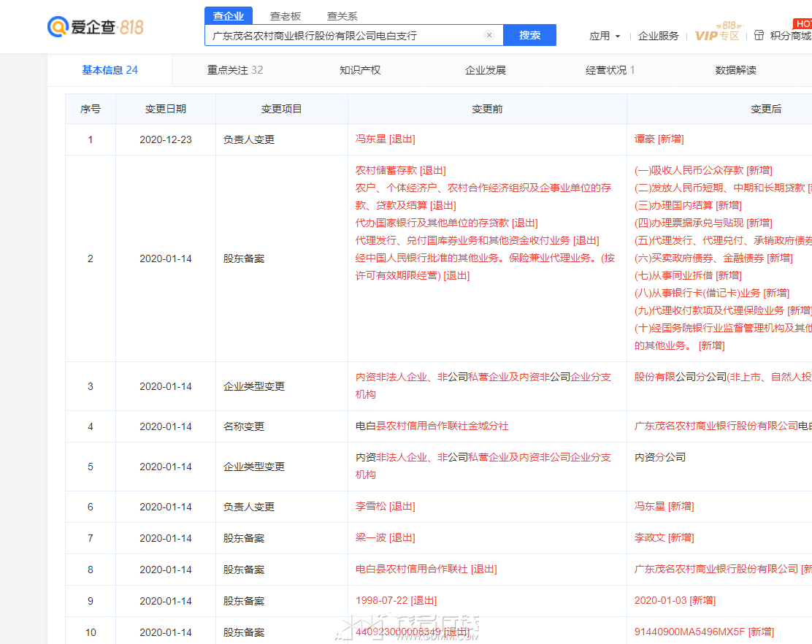
Task: Click the 积分商城 gift icon
Action: tap(759, 35)
